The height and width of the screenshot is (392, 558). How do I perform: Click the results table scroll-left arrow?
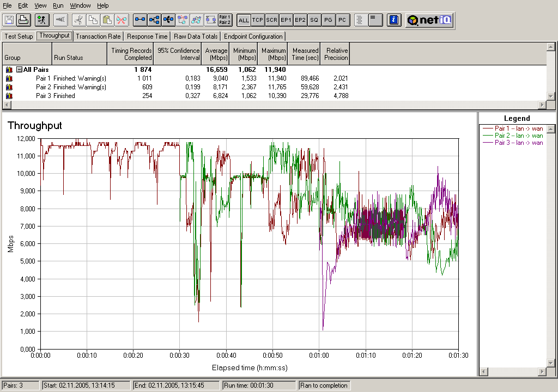7,105
